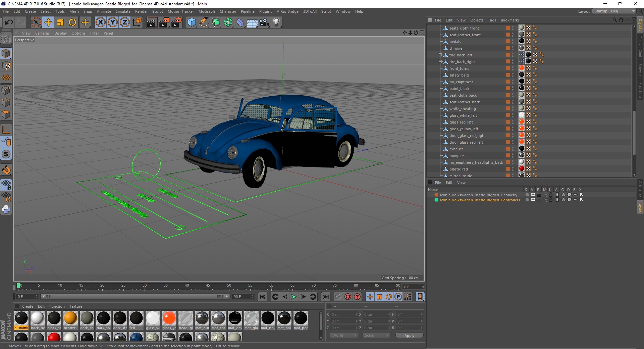644x349 pixels.
Task: Open material manager Texture menu
Action: (x=76, y=306)
